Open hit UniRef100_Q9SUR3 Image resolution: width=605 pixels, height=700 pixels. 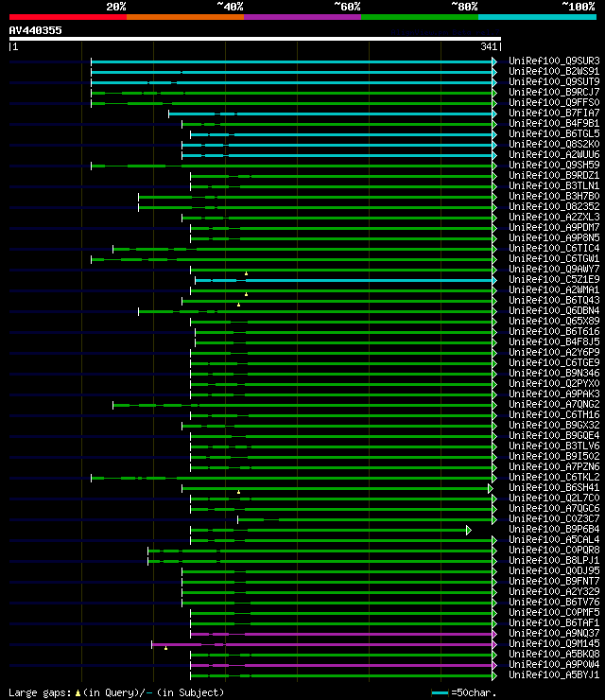tap(554, 61)
